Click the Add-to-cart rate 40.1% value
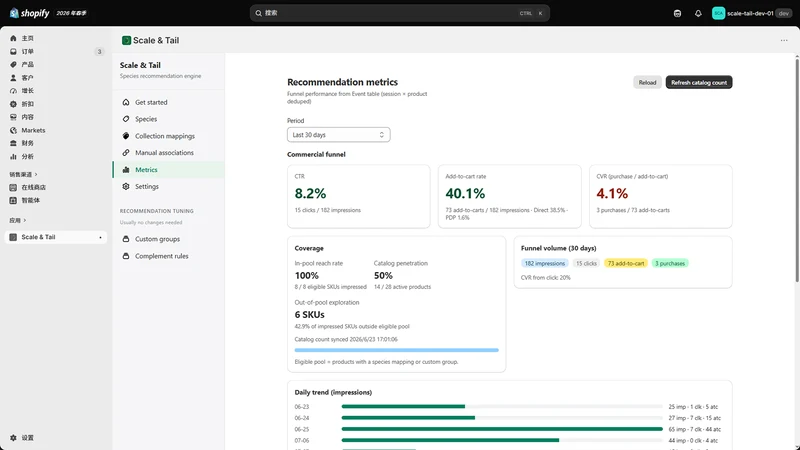The image size is (800, 450). [x=465, y=193]
